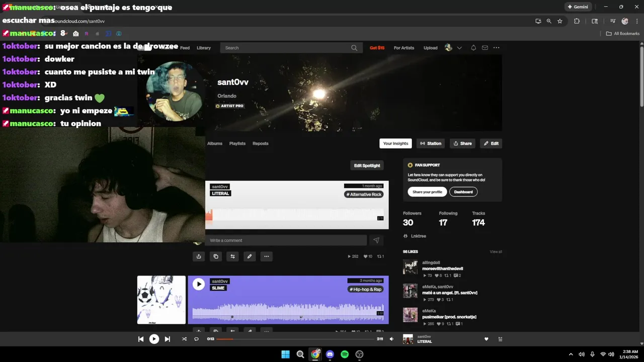The width and height of the screenshot is (644, 362).
Task: Show hidden tray icons chevron
Action: click(571, 354)
